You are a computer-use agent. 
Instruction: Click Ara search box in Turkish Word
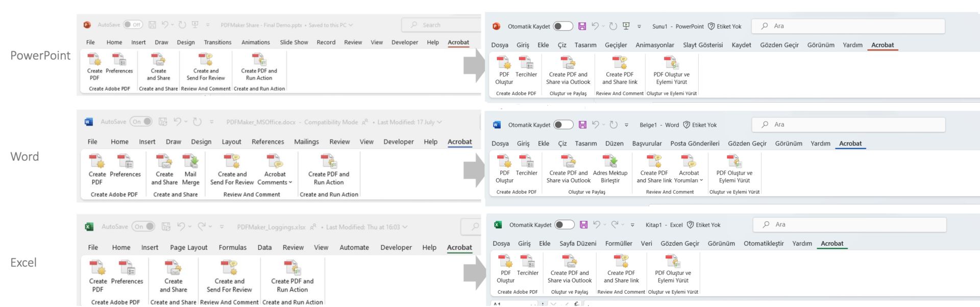[848, 125]
